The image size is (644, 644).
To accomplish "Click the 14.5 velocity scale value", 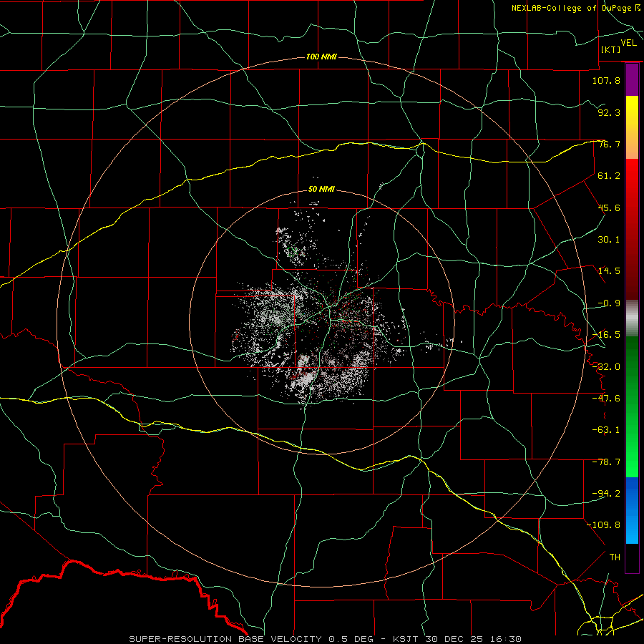I will [609, 271].
